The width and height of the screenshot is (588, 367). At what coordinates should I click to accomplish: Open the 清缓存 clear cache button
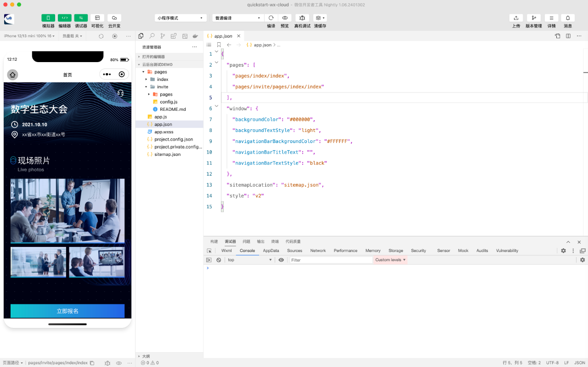(x=320, y=18)
